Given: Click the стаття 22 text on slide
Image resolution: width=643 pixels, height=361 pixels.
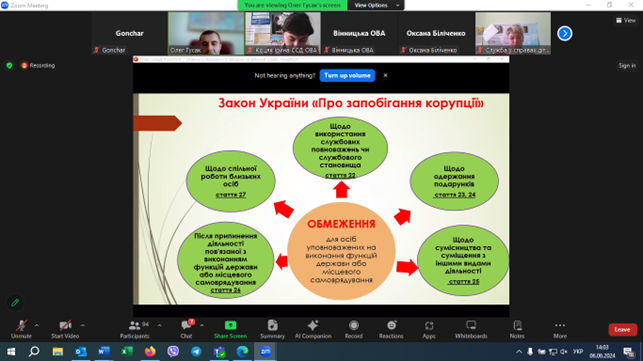Looking at the screenshot, I should click(x=340, y=175).
